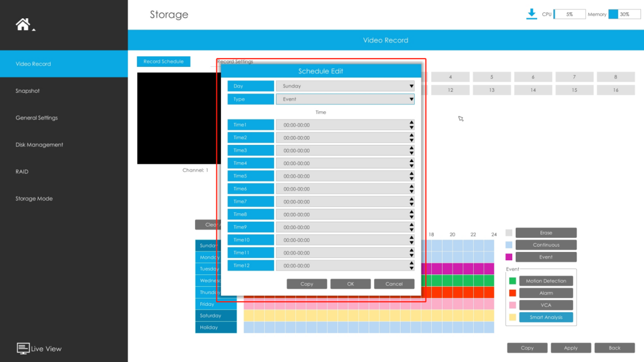Open Disk Management in sidebar
Viewport: 644px width, 362px height.
[x=40, y=145]
